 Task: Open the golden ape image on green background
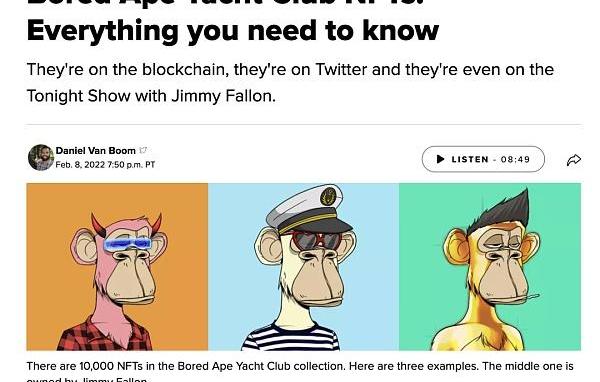click(490, 267)
